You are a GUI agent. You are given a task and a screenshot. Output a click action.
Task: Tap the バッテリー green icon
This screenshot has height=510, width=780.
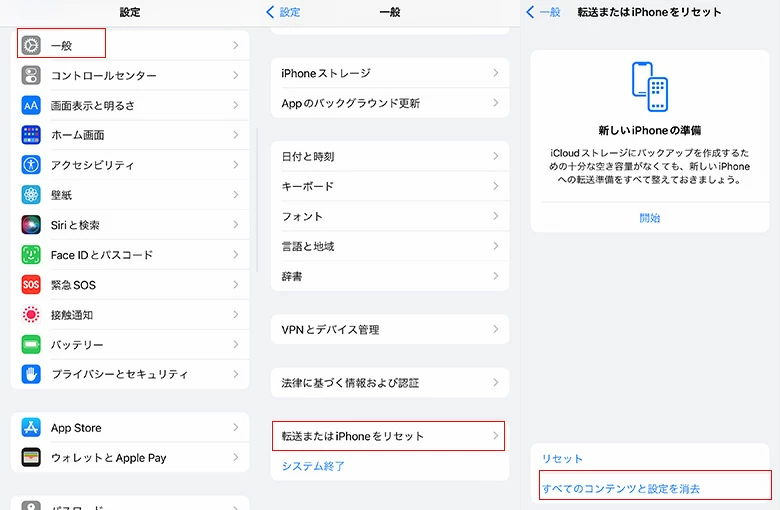click(x=31, y=345)
